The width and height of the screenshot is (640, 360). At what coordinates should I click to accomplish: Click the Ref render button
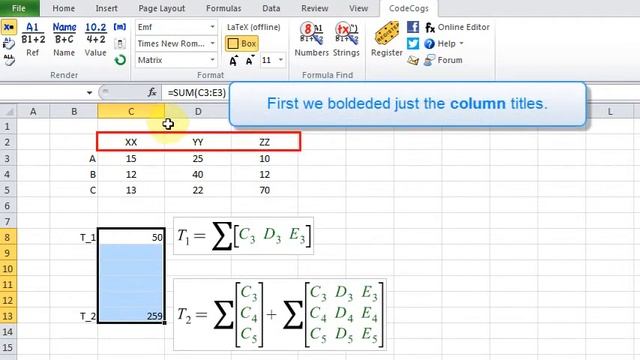[33, 40]
